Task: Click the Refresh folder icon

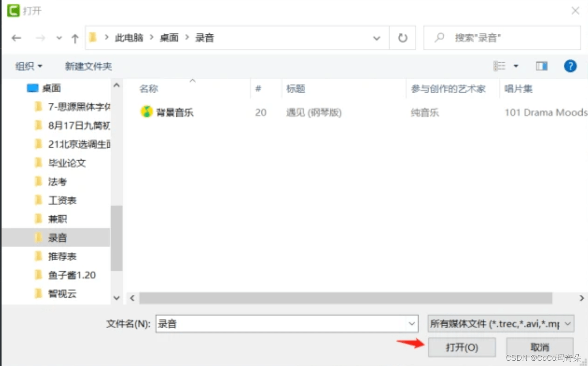Action: tap(402, 38)
